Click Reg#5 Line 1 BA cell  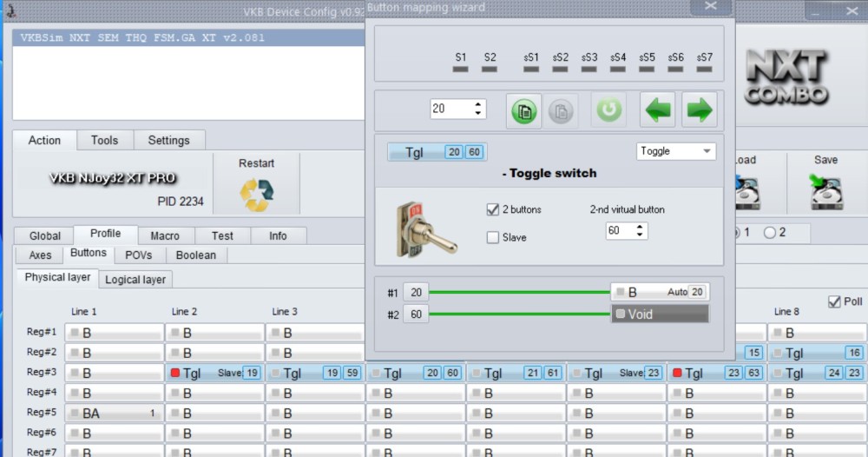115,414
